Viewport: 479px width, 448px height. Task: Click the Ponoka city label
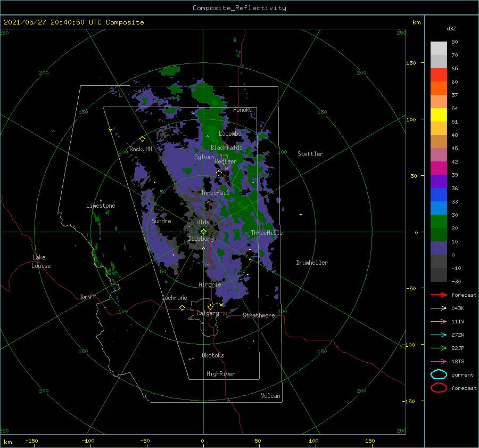(x=243, y=110)
